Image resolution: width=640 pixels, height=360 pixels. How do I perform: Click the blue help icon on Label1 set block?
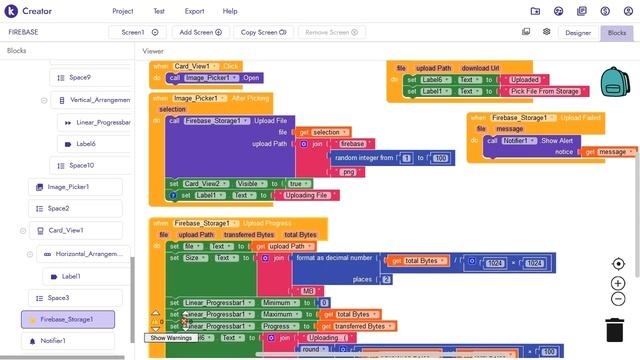(173, 196)
